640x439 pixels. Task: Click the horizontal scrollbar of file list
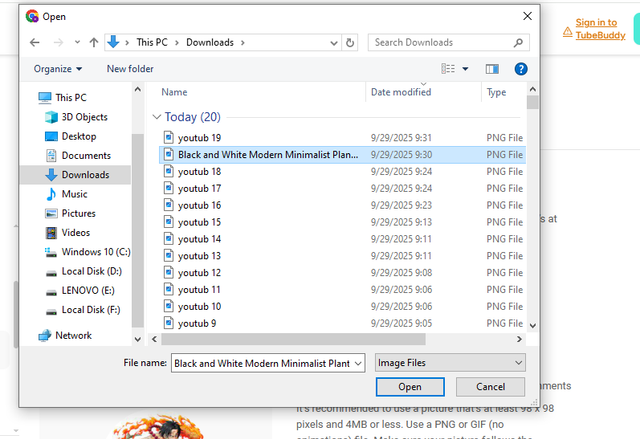coord(293,339)
